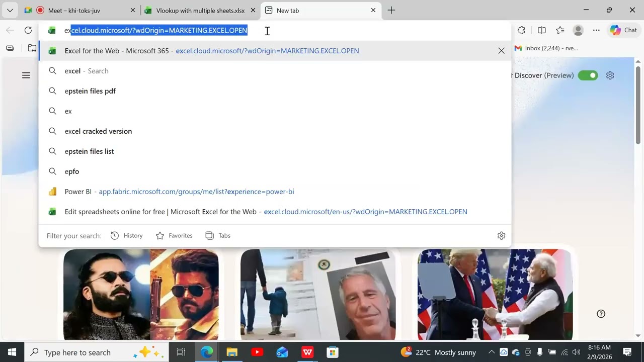Open the Power BI suggestion
Screen dimensions: 644x362
(x=275, y=192)
